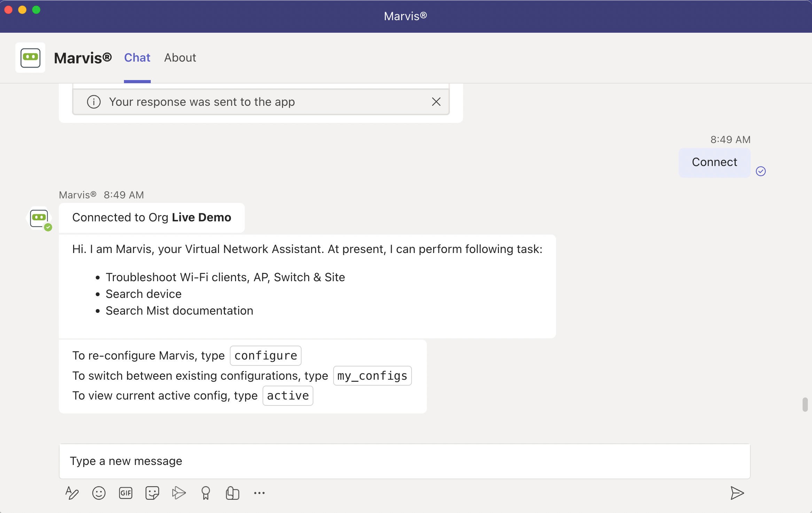Viewport: 812px width, 513px height.
Task: Click the active command code
Action: [x=288, y=396]
